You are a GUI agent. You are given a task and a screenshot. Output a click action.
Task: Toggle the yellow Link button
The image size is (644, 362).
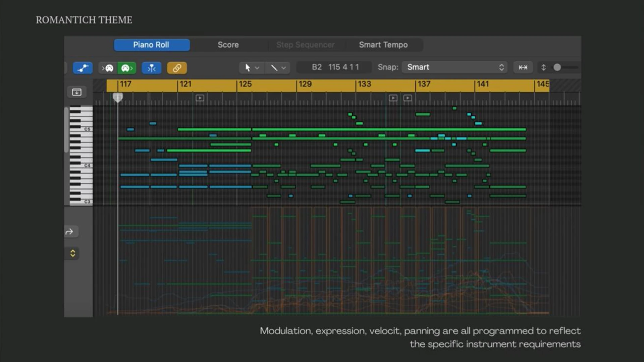pos(177,68)
